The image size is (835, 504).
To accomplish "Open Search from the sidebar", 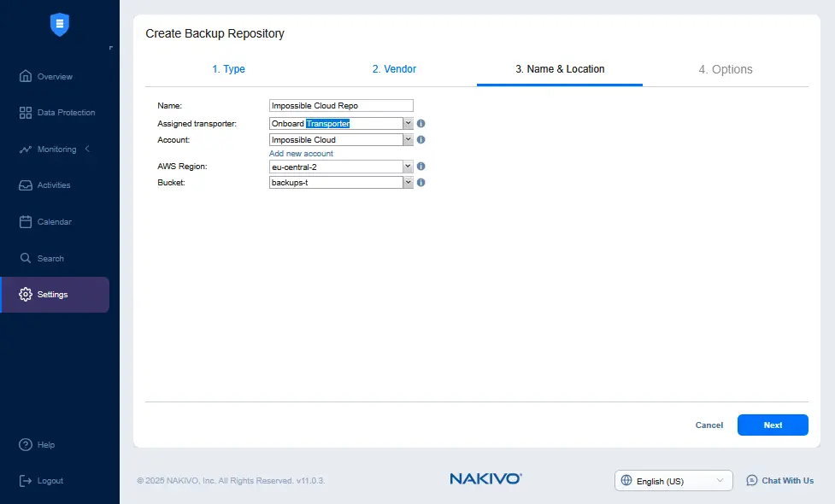I will (x=50, y=259).
